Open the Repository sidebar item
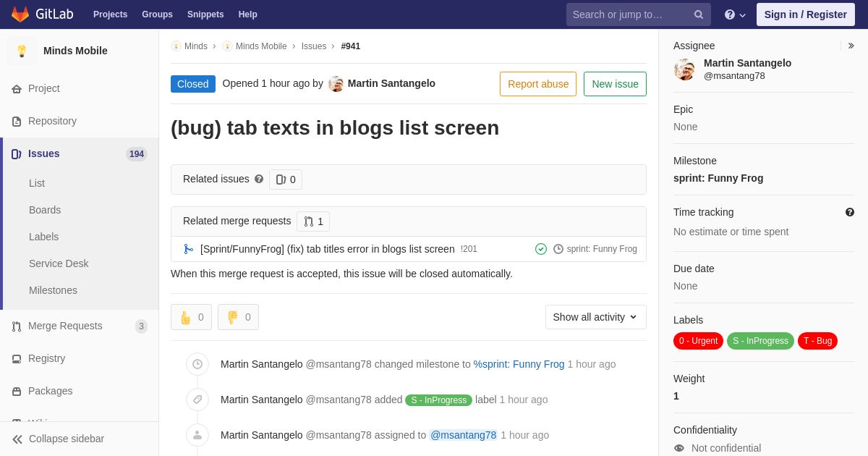 tap(52, 121)
